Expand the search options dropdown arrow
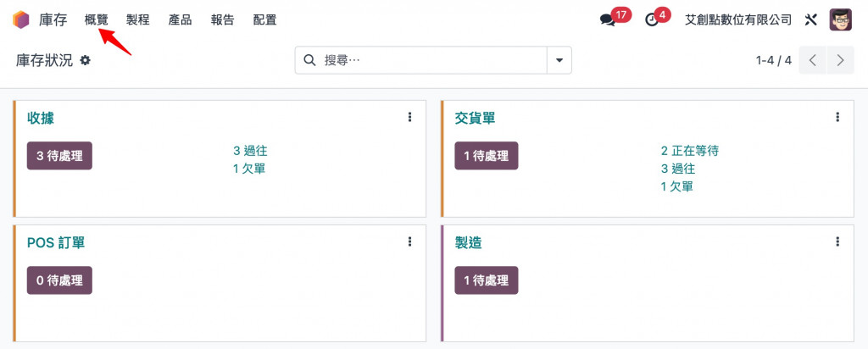Screen dimensions: 868x349 pyautogui.click(x=559, y=60)
